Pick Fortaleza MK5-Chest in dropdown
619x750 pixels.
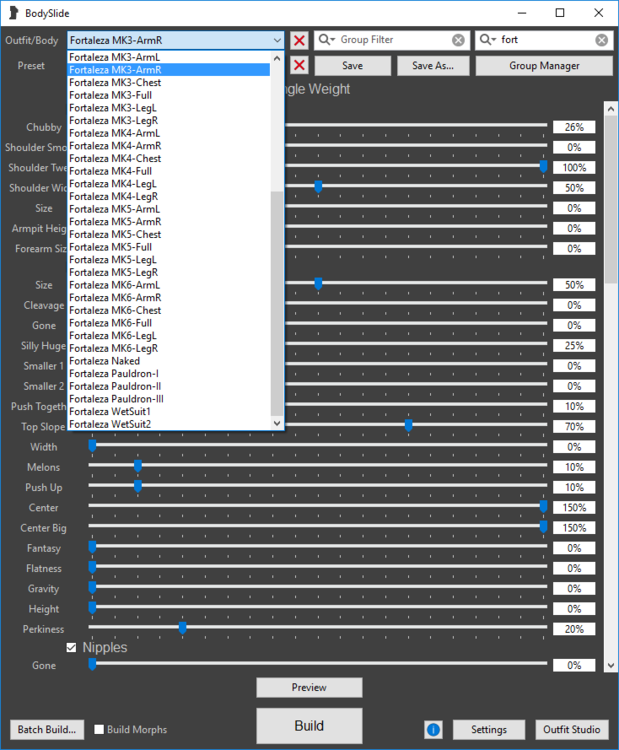(x=169, y=234)
